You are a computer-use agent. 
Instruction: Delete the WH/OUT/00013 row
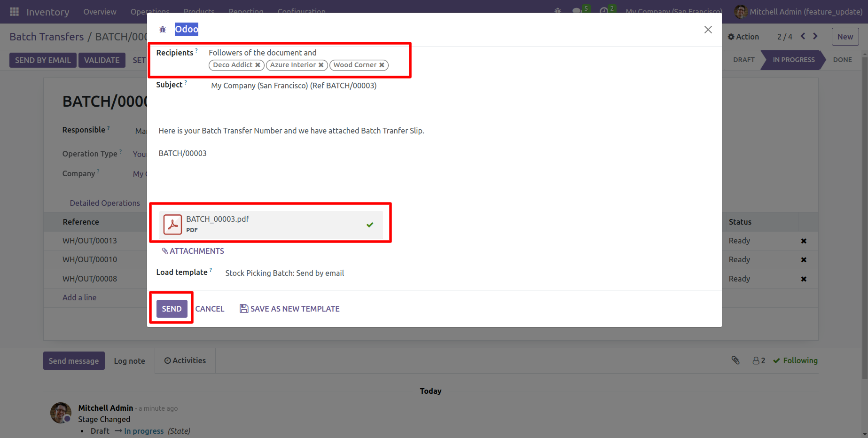(x=804, y=241)
